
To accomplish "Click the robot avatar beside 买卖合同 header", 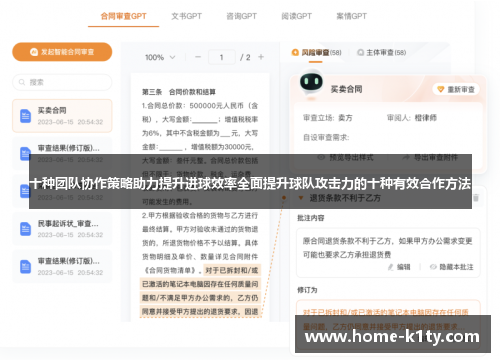I will [x=311, y=82].
